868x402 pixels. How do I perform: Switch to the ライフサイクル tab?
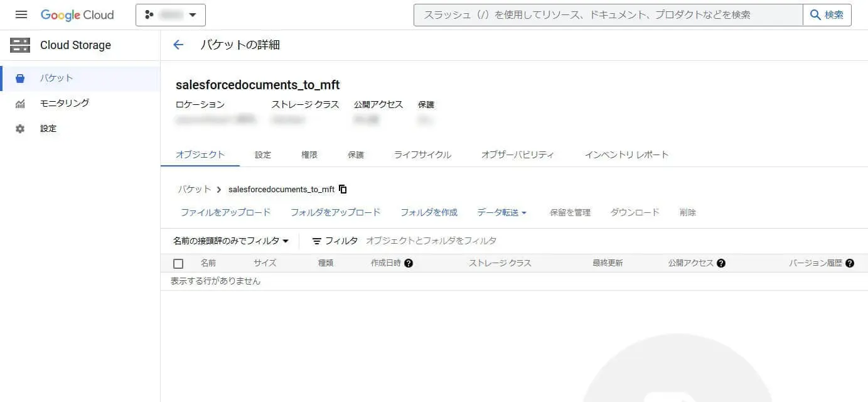[422, 155]
